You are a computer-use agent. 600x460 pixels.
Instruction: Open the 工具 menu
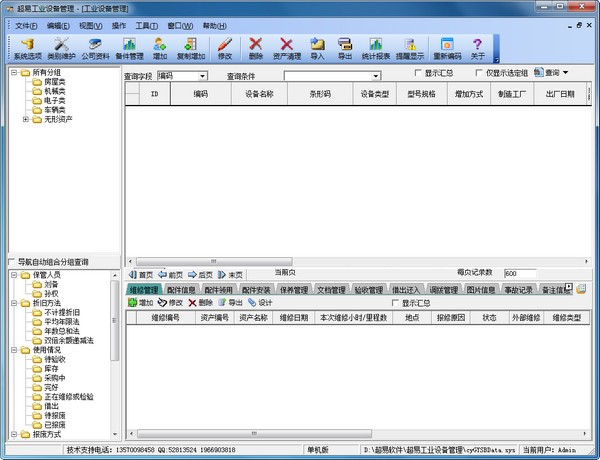pyautogui.click(x=146, y=25)
